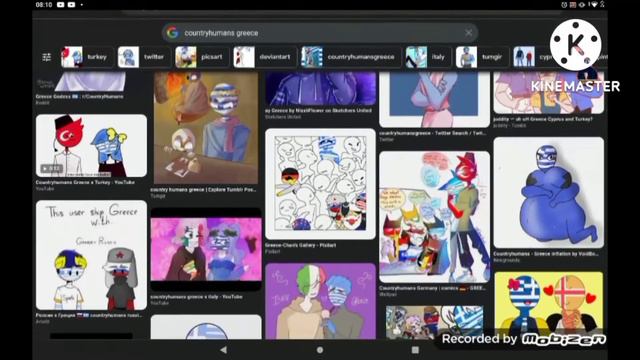Open the Greece x Turkey YouTube video thumbnail
Viewport: 640px width, 360px height.
[91, 146]
